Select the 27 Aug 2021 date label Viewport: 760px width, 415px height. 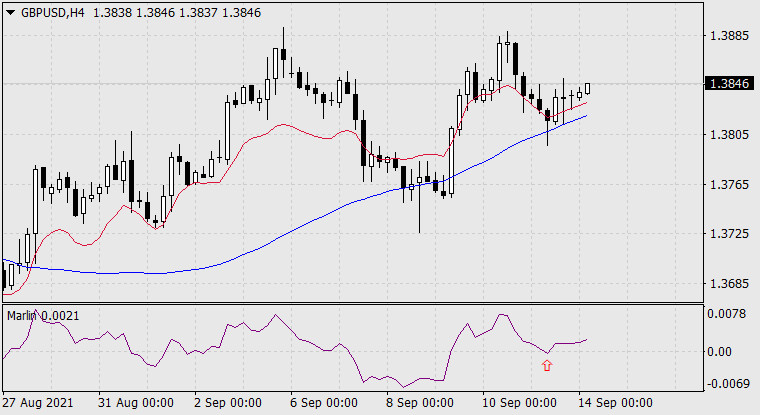click(39, 402)
